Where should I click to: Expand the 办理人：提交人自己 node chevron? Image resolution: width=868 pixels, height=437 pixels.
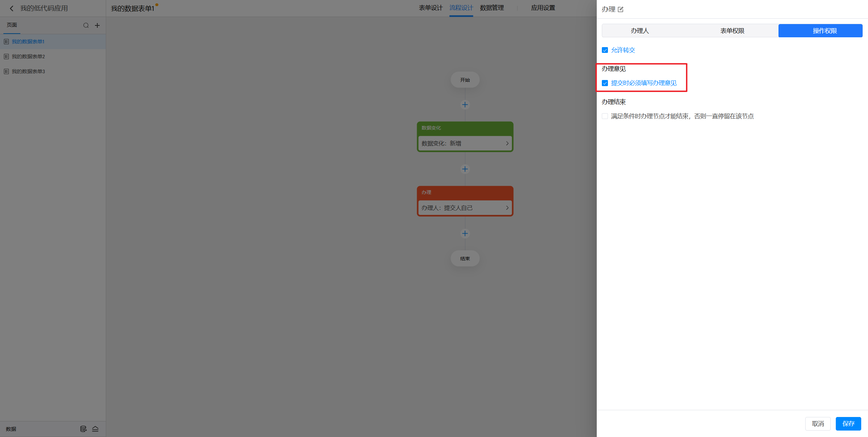point(507,208)
